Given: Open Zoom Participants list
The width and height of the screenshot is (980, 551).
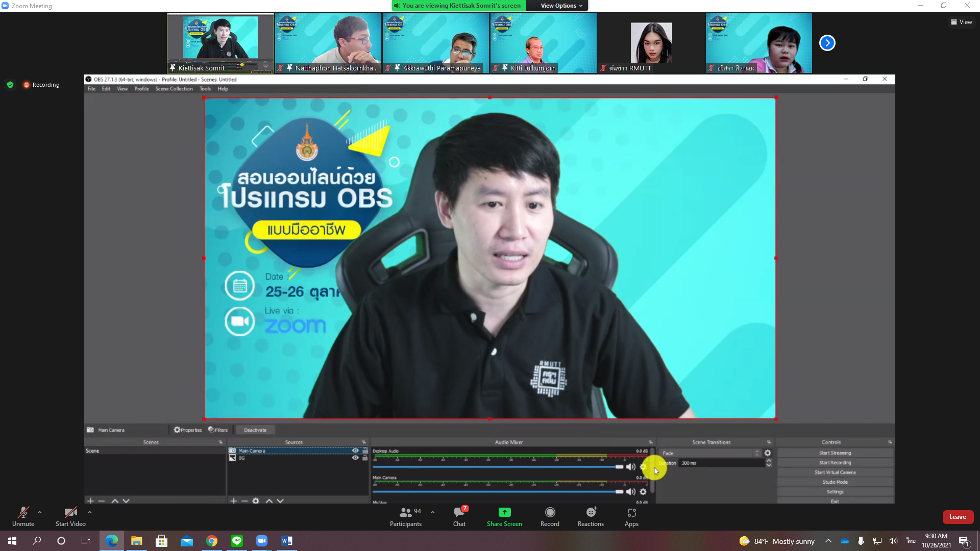Looking at the screenshot, I should [406, 516].
